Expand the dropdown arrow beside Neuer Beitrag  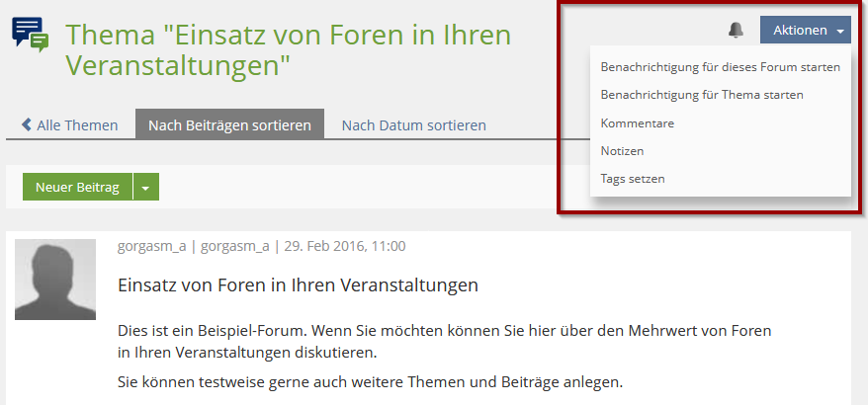(145, 187)
